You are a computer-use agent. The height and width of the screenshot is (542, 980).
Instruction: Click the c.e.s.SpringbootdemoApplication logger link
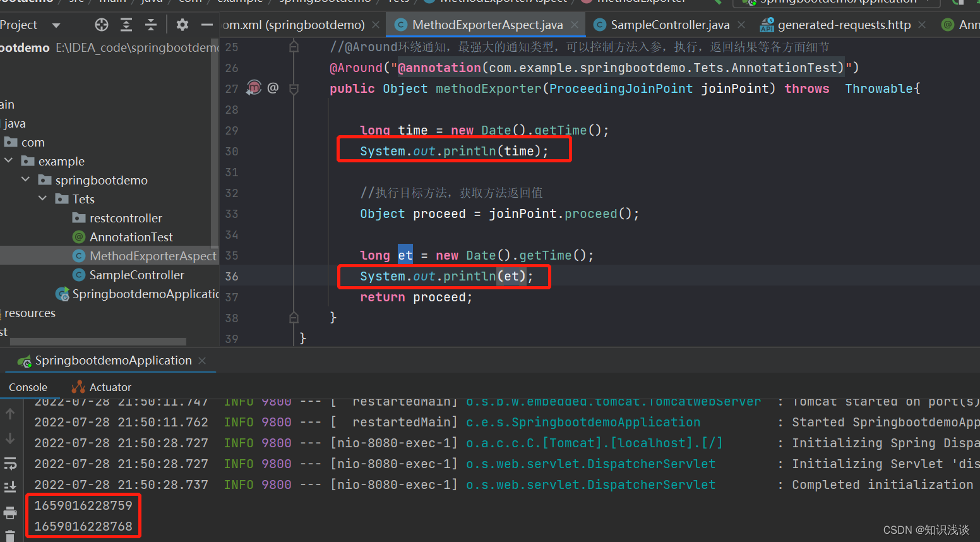tap(583, 422)
